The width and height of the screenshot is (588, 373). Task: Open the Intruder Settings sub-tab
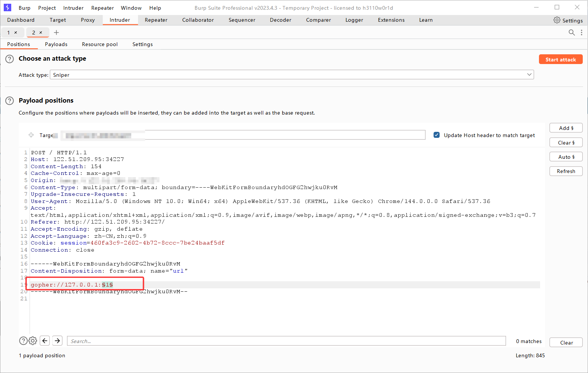click(x=143, y=44)
